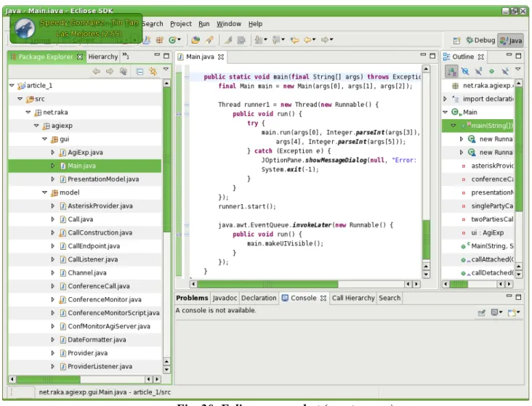Select callAttached method in Outline
532x406 pixels.
492,259
